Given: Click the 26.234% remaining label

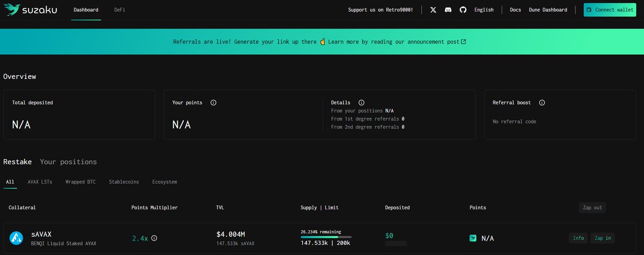Looking at the screenshot, I should (321, 231).
